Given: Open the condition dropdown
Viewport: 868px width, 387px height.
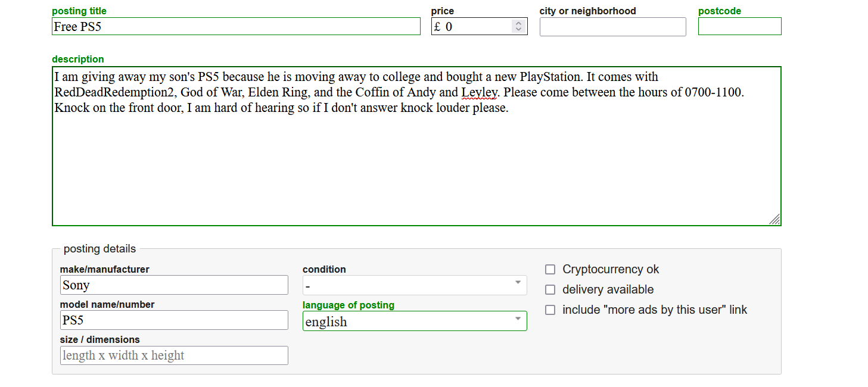Looking at the screenshot, I should tap(414, 285).
